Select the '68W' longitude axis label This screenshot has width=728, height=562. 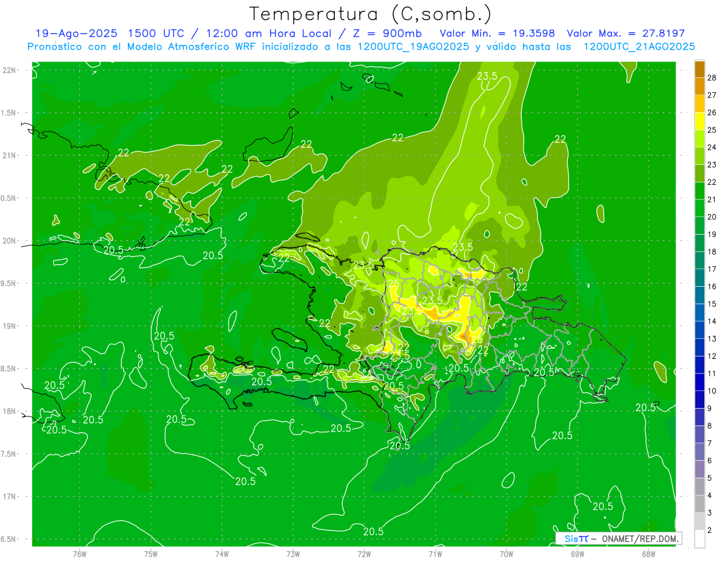coord(649,554)
